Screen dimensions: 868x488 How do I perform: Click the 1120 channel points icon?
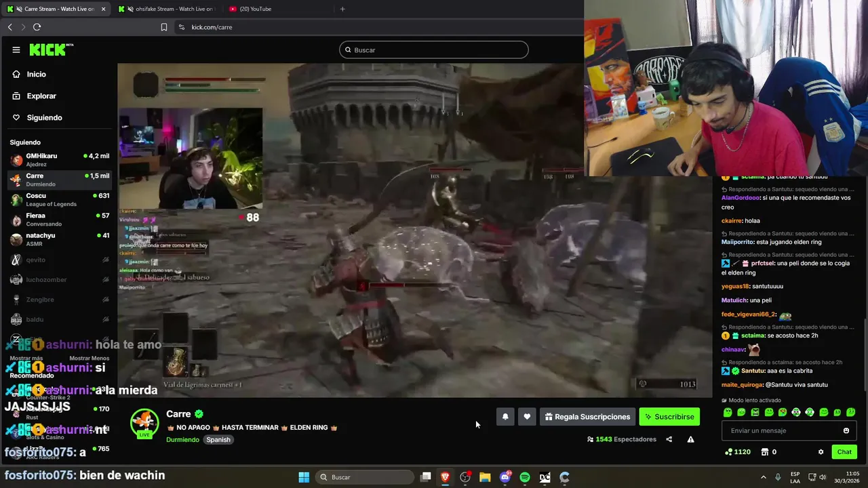pyautogui.click(x=737, y=451)
